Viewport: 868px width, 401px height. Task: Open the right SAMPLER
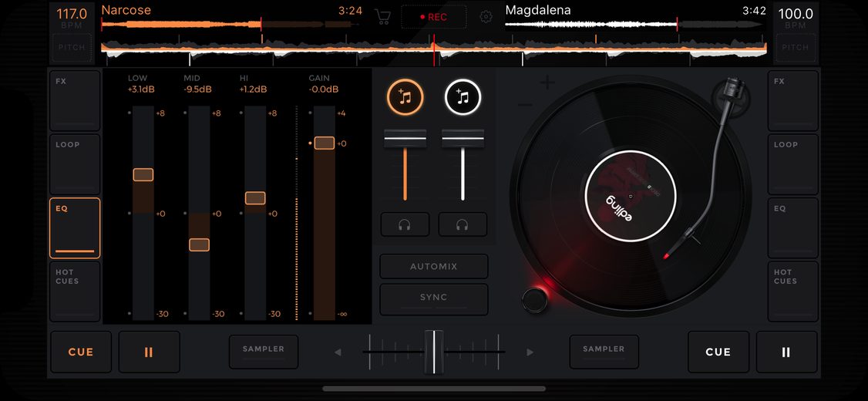coord(604,352)
